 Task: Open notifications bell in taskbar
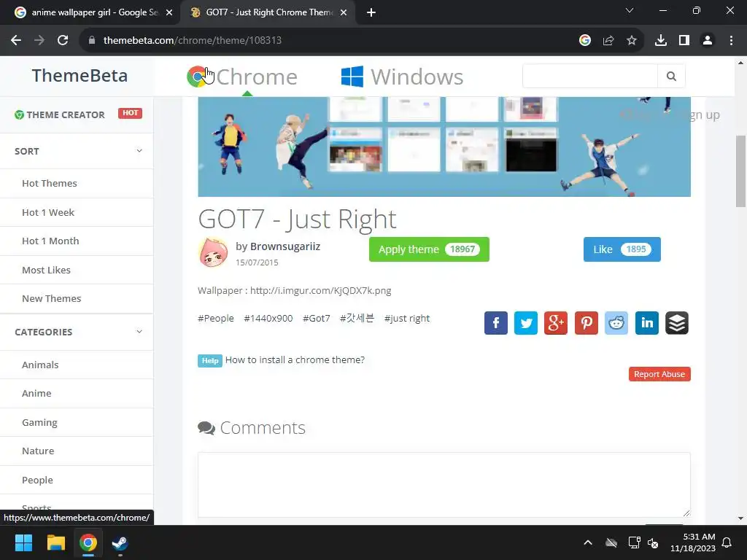point(727,542)
